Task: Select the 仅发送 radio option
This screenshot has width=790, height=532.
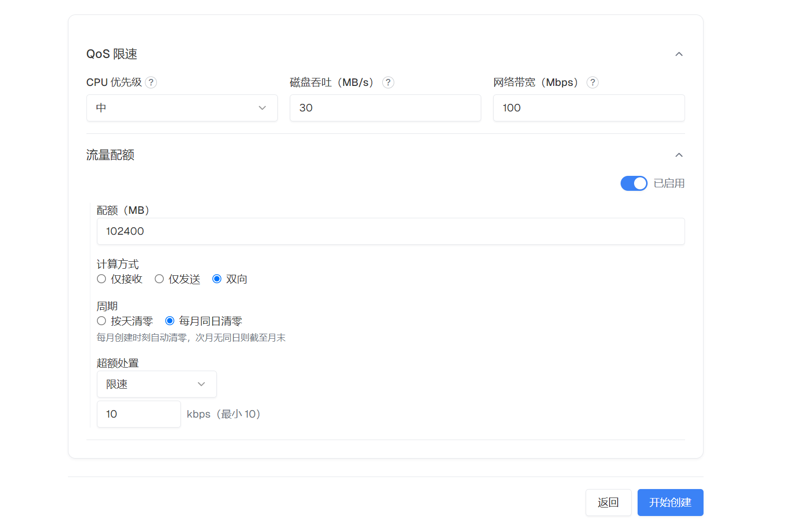Action: [159, 279]
